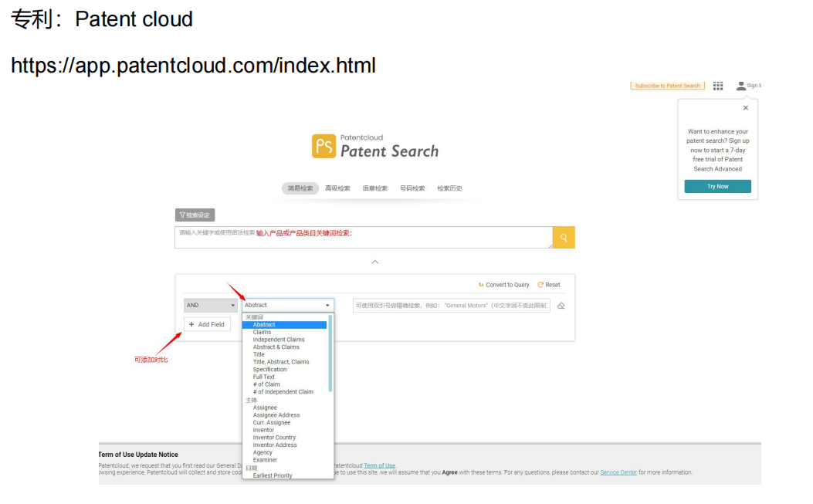This screenshot has height=504, width=813.
Task: Choose the Title, Abstract, Claims option
Action: (281, 362)
